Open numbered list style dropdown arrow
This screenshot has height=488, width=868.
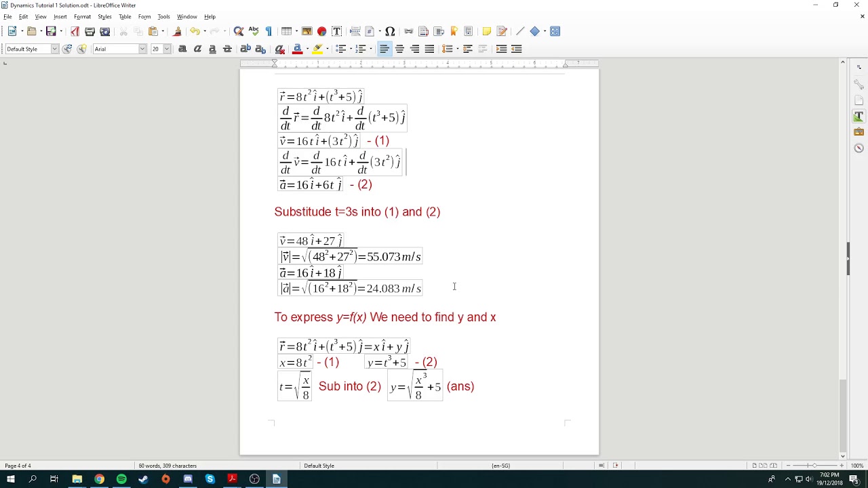coord(371,49)
